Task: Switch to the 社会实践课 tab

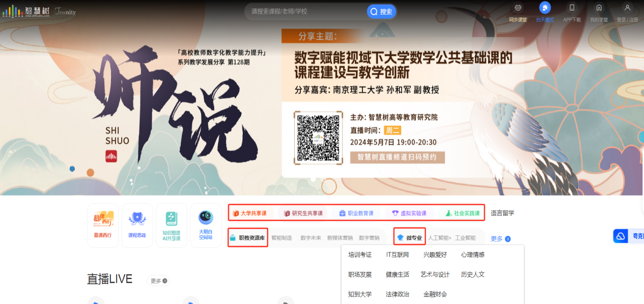Action: tap(462, 213)
